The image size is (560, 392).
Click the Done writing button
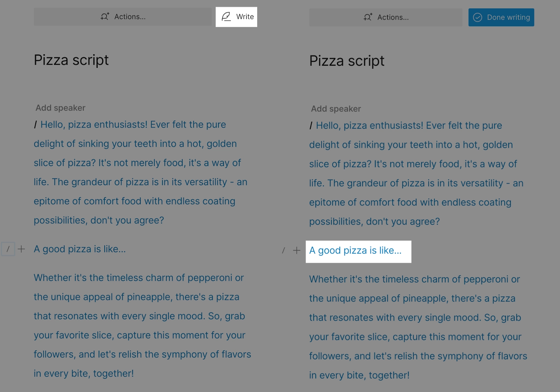[501, 17]
